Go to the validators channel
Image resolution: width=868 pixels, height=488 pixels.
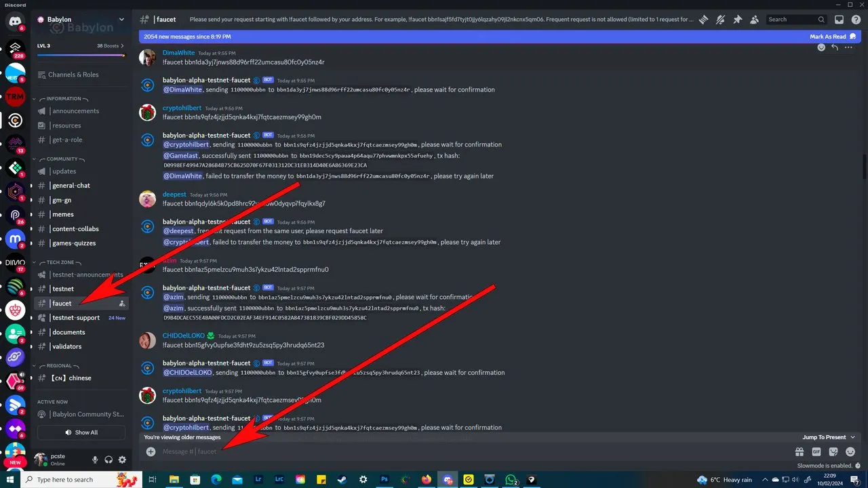(x=81, y=346)
